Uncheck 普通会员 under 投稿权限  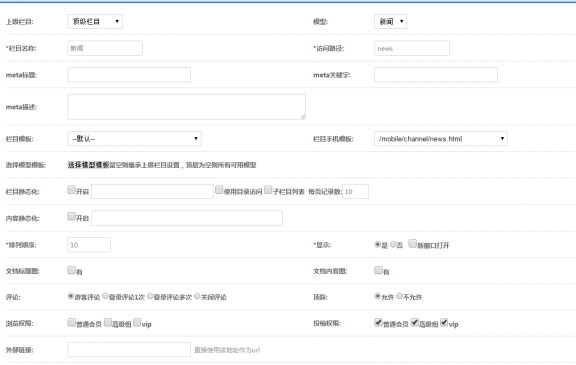click(x=378, y=322)
